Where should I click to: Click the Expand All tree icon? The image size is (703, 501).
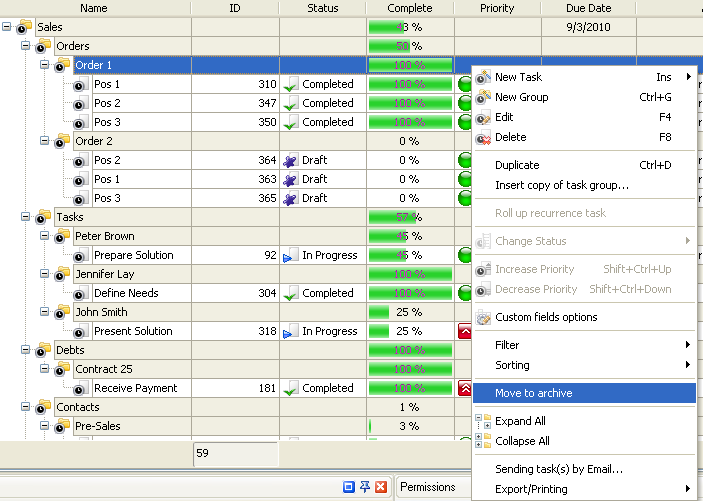484,421
